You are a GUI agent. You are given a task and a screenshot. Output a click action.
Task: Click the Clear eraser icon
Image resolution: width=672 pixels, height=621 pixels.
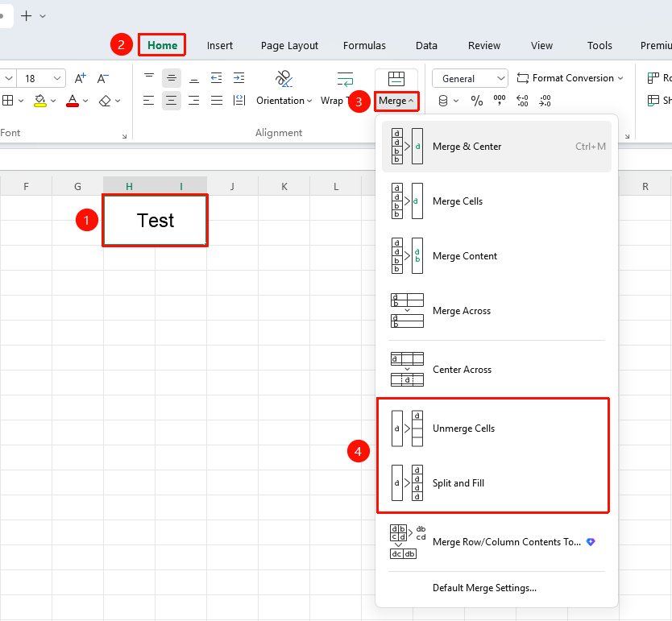(105, 101)
